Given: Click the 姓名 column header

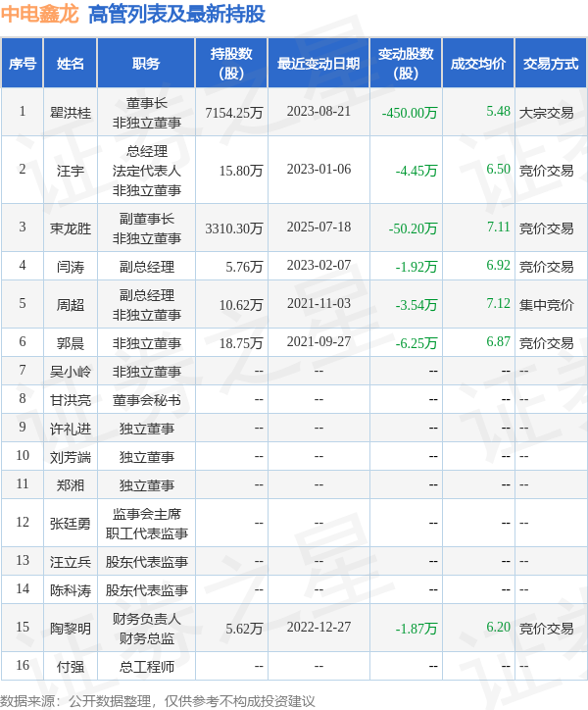Looking at the screenshot, I should pos(71,64).
